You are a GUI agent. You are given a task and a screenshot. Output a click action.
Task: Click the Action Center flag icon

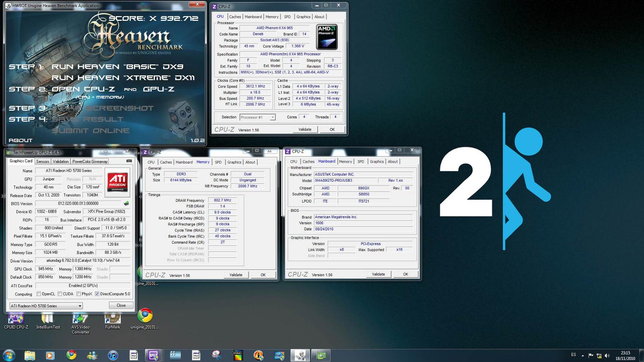click(x=591, y=356)
